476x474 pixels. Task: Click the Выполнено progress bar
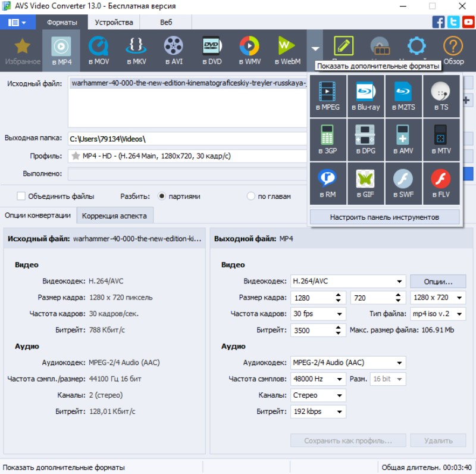pyautogui.click(x=187, y=174)
